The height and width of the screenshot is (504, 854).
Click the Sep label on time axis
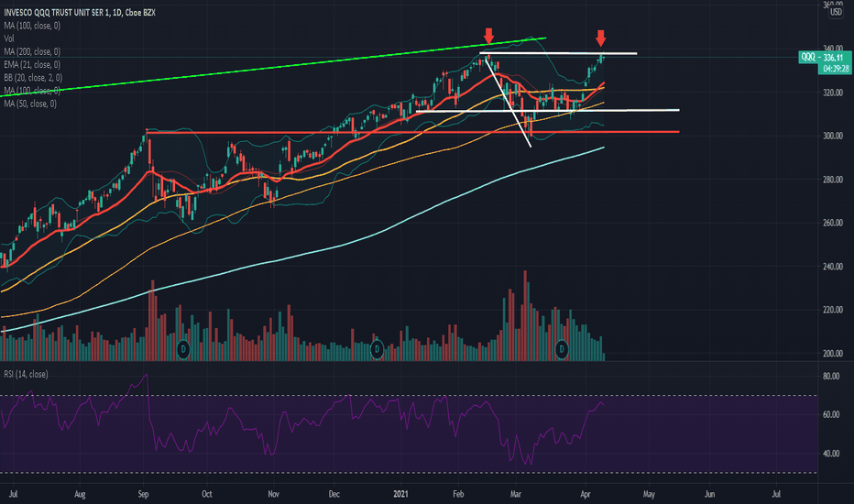coord(143,494)
